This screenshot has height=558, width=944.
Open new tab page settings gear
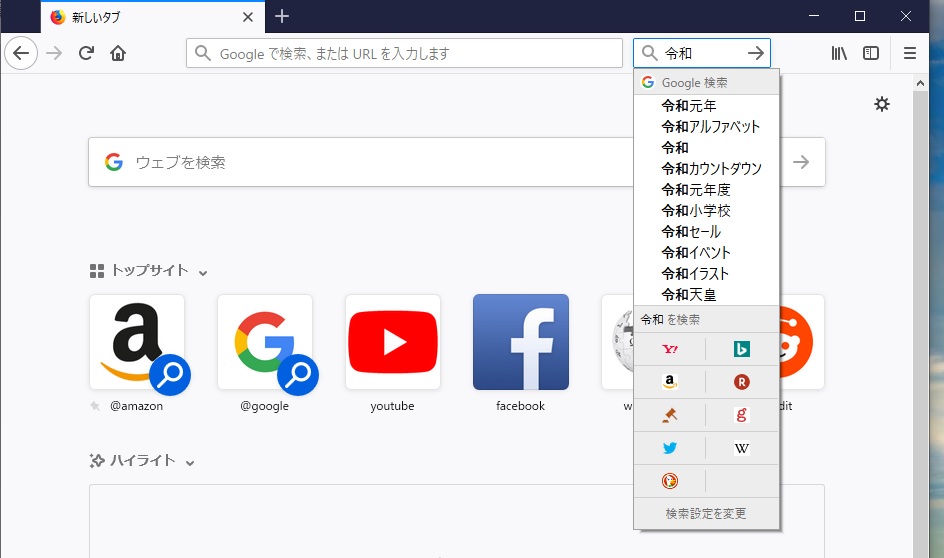881,104
